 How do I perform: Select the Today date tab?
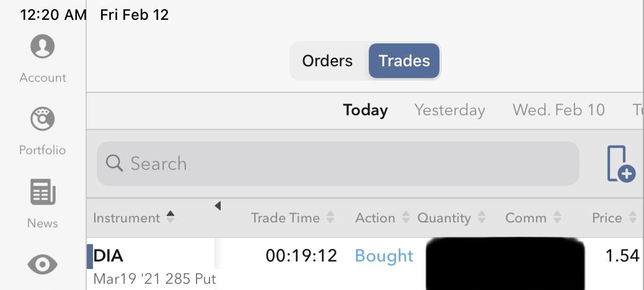point(365,110)
